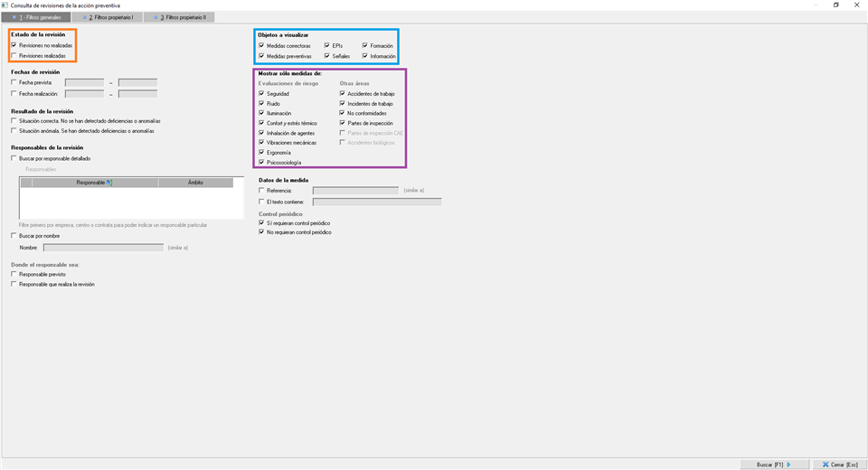Image resolution: width=868 pixels, height=470 pixels.
Task: Click the Ámbito column header
Action: (195, 183)
